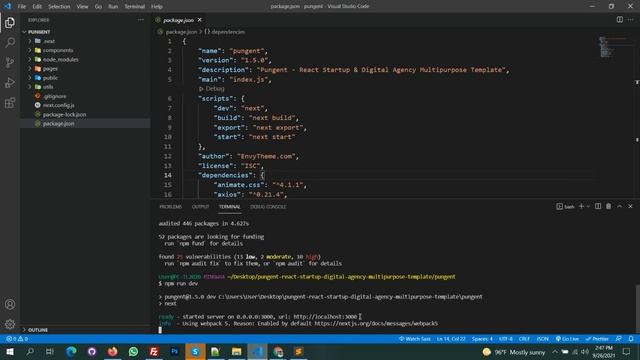The height and width of the screenshot is (360, 640).
Task: Open the Selection menu
Action: coord(59,7)
